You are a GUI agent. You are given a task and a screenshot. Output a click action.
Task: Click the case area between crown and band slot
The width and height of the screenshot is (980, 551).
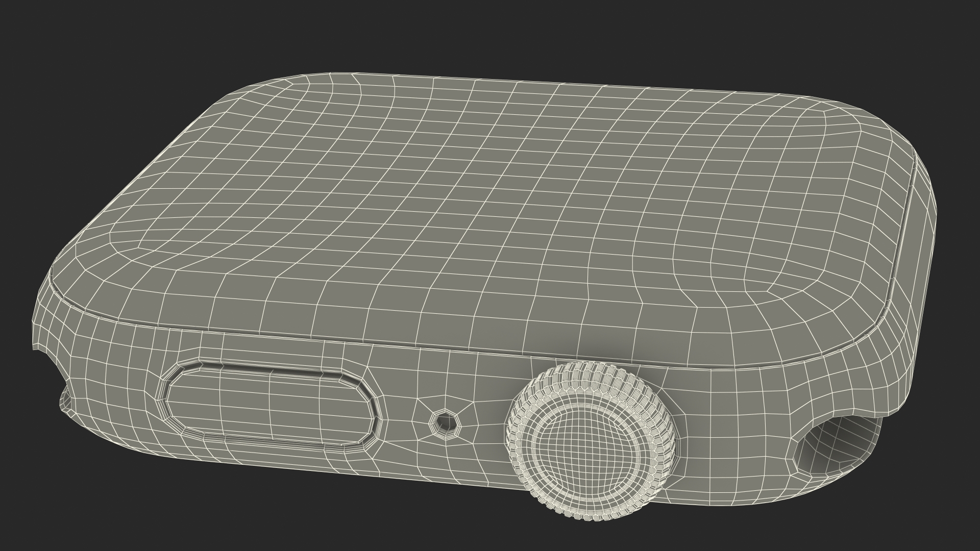coord(735,434)
